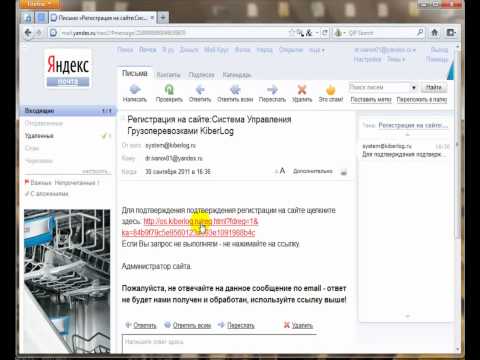Click the sender address system@kiberlog.ru

pyautogui.click(x=170, y=145)
